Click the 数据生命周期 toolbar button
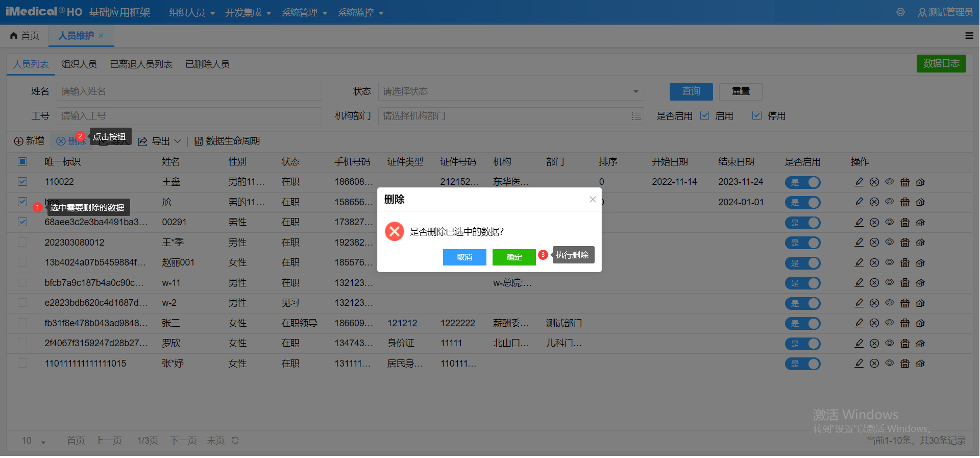This screenshot has width=980, height=458. (227, 141)
